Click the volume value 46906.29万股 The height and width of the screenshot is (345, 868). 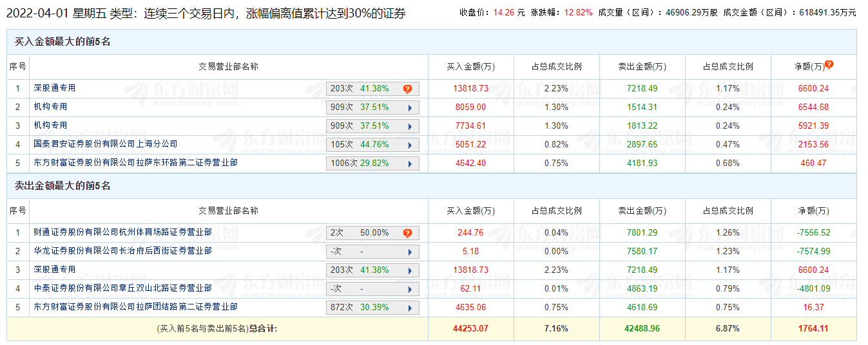(x=691, y=12)
